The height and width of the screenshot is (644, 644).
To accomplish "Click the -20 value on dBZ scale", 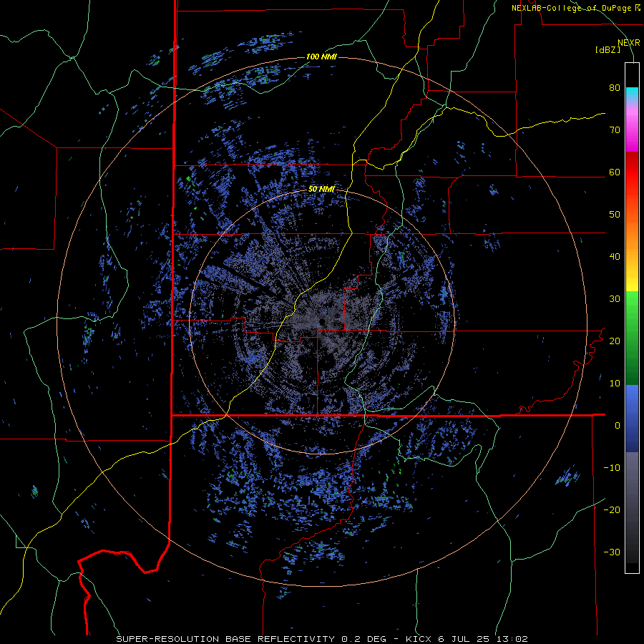I will [x=612, y=510].
